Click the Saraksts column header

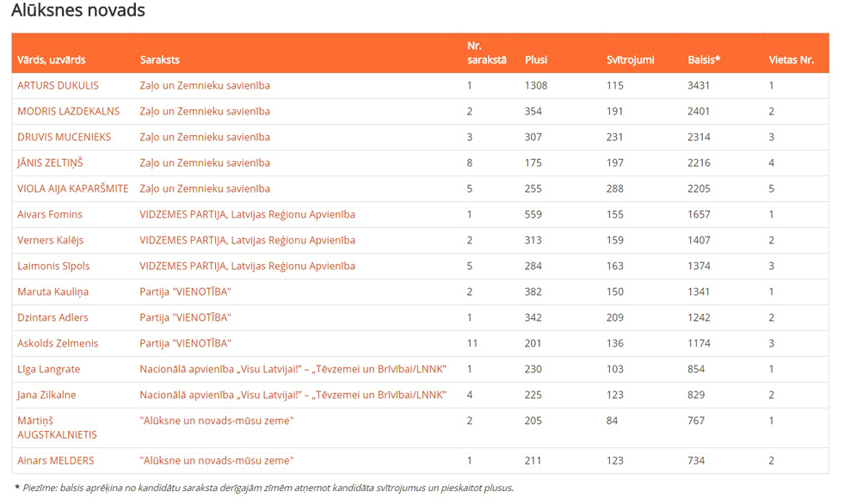(x=160, y=59)
